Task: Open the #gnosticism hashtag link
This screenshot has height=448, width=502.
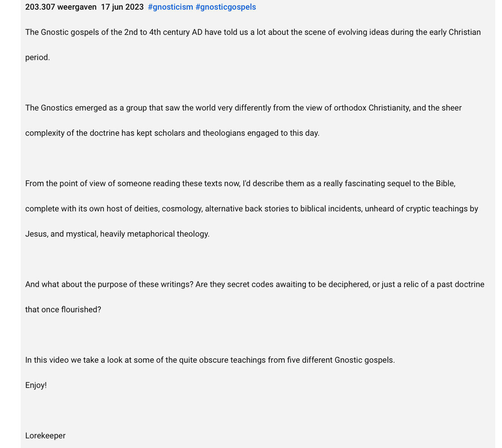Action: 171,7
